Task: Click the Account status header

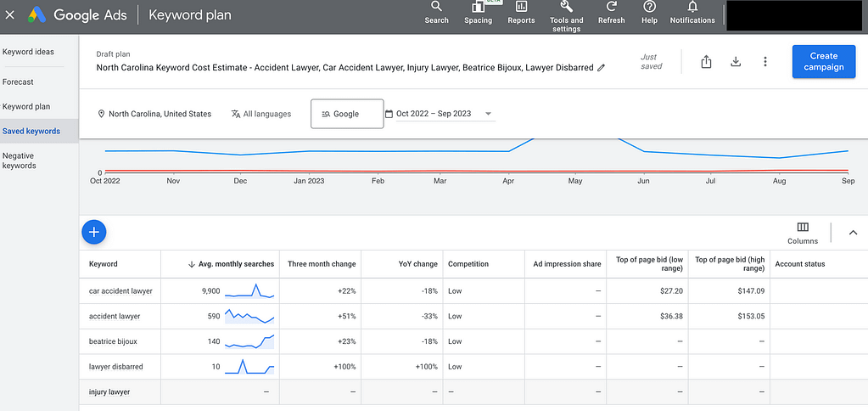Action: click(800, 264)
